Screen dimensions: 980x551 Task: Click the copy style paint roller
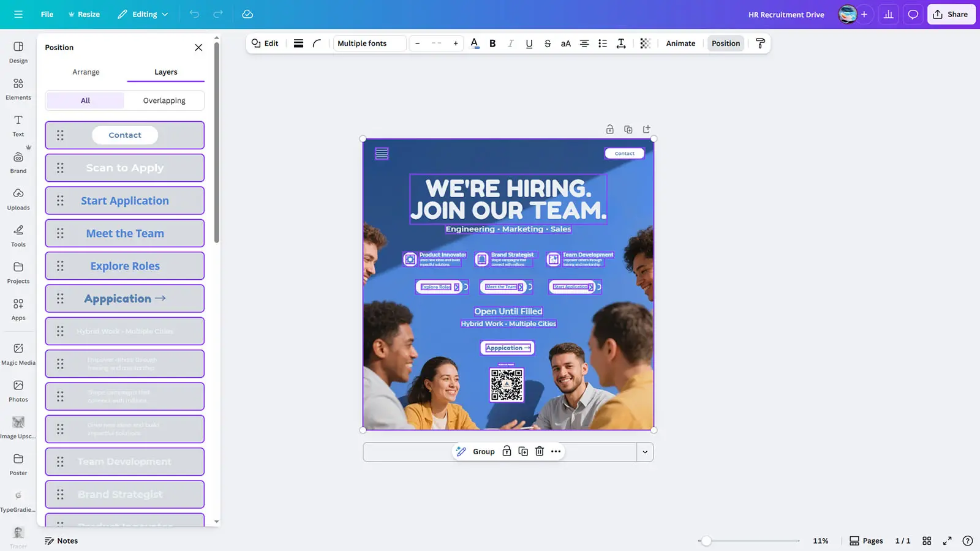(760, 43)
